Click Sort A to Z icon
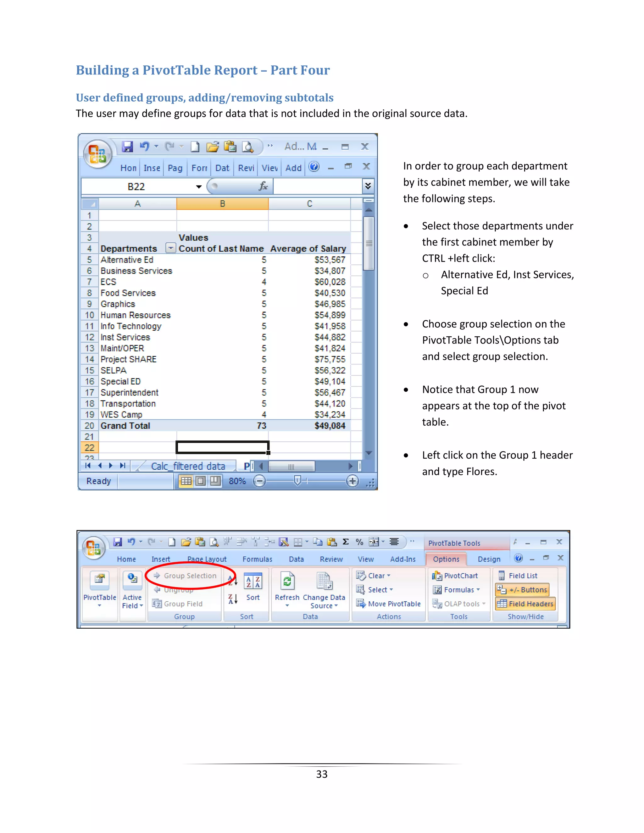The width and height of the screenshot is (644, 833). point(233,581)
